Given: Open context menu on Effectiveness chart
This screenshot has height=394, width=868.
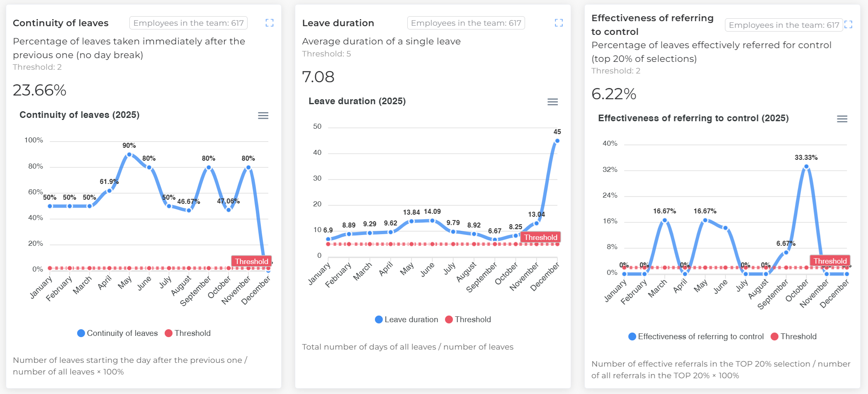Looking at the screenshot, I should click(x=842, y=119).
